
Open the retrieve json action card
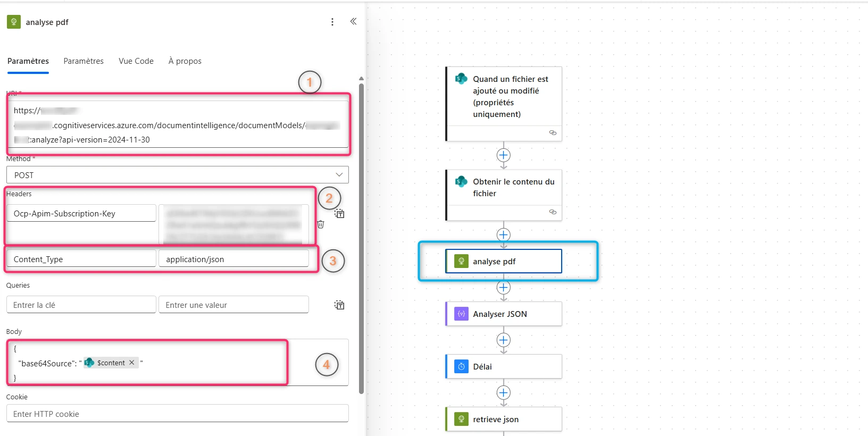tap(504, 420)
